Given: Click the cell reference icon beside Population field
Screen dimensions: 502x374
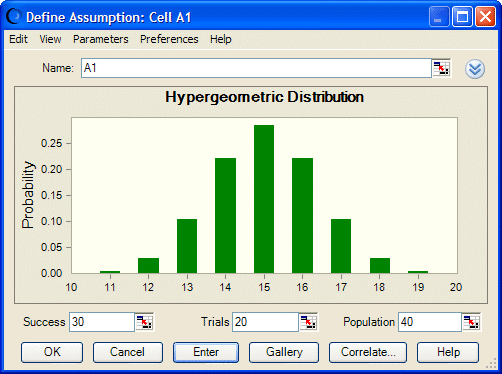Looking at the screenshot, I should [471, 322].
